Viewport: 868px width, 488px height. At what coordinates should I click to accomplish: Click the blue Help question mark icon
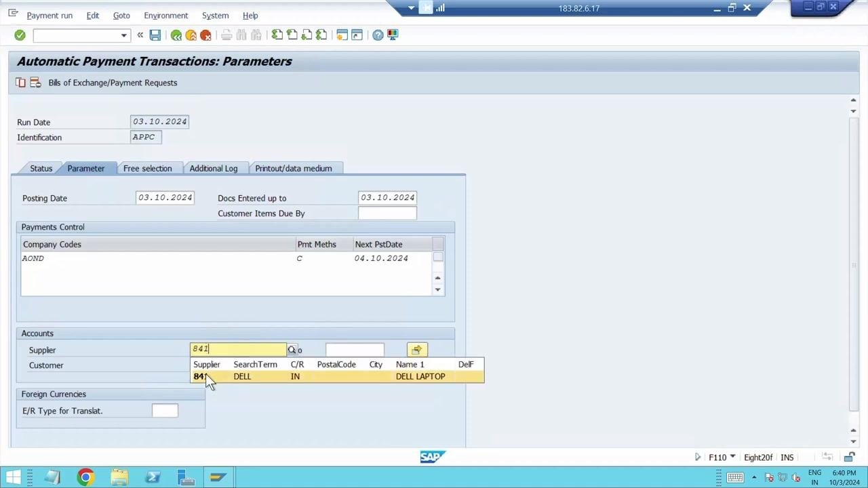click(378, 35)
